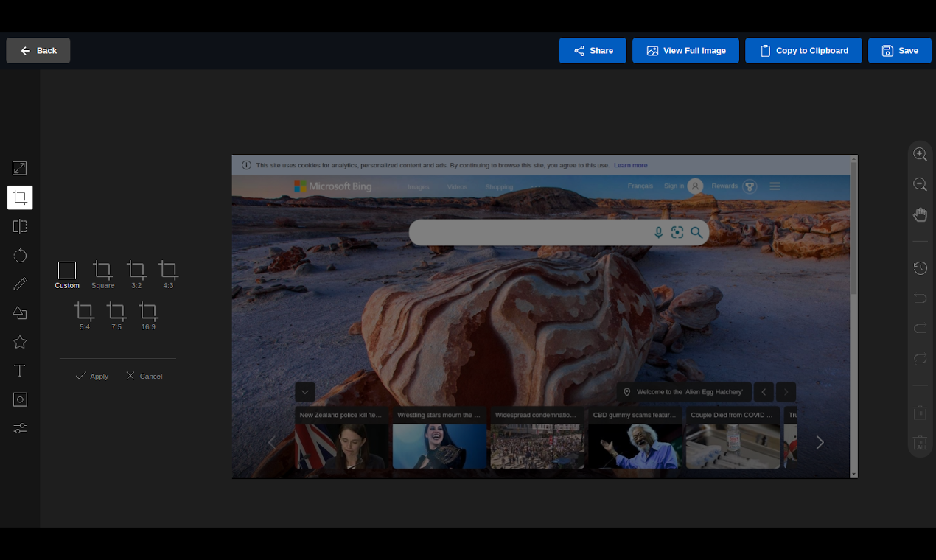Select the Crop tool
Image resolution: width=936 pixels, height=560 pixels.
[x=20, y=197]
